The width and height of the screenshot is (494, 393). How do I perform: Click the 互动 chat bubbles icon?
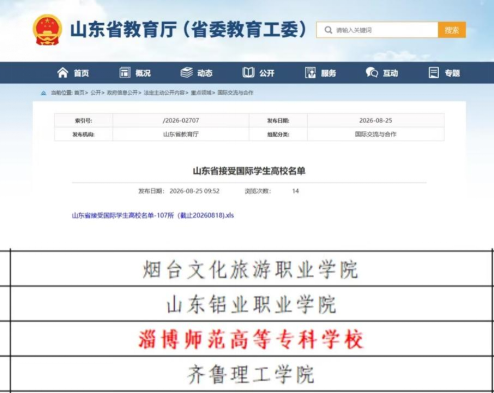372,73
